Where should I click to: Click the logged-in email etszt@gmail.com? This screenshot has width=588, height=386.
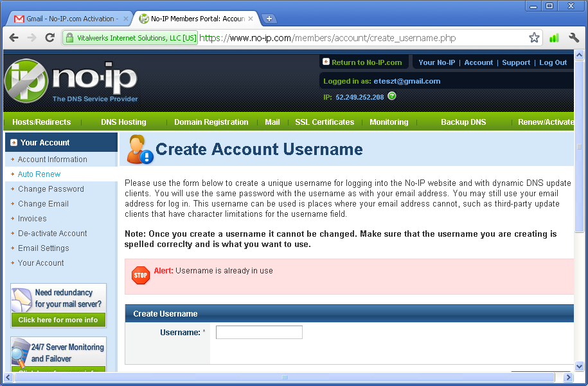click(407, 81)
